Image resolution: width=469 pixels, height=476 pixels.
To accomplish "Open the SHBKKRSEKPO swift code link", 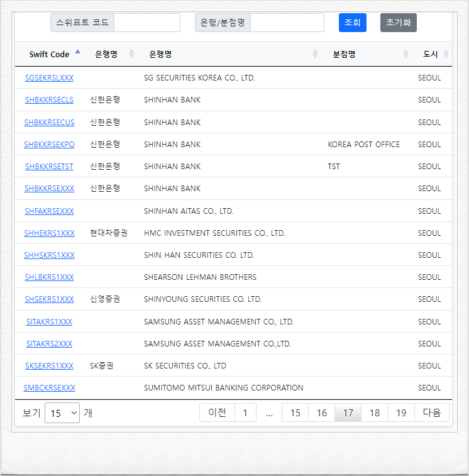I will coord(49,145).
